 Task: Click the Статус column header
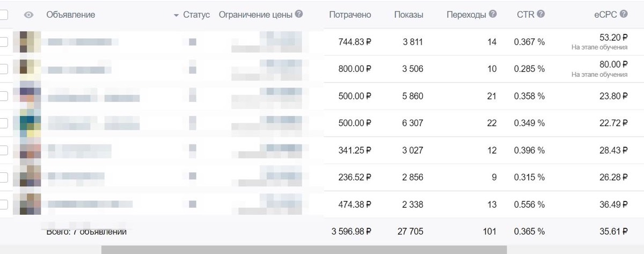(196, 15)
